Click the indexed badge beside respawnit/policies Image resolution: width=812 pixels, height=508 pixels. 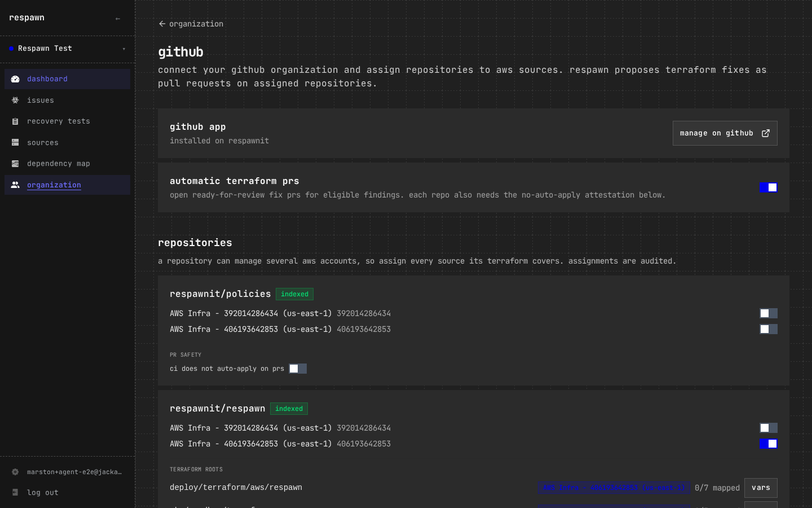click(x=294, y=294)
